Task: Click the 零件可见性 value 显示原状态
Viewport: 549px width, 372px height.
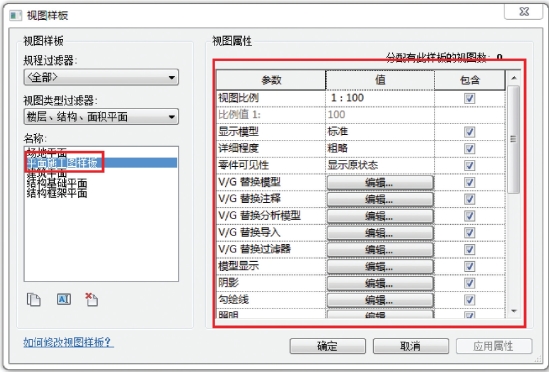Action: click(380, 165)
